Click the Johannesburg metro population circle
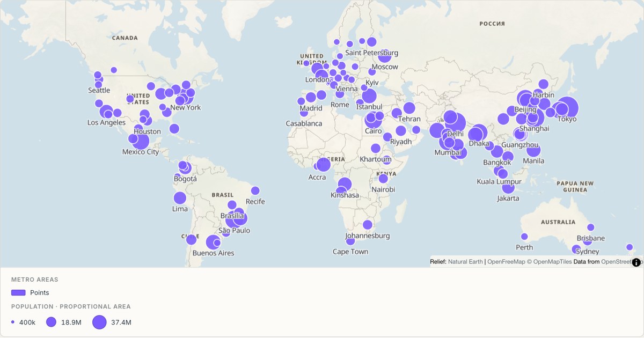Screen dimensions: 644x338 [368, 225]
